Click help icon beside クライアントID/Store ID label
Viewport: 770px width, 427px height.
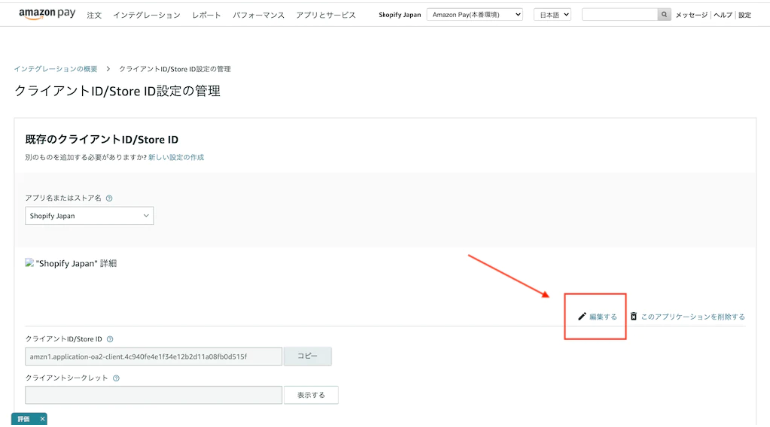[110, 339]
